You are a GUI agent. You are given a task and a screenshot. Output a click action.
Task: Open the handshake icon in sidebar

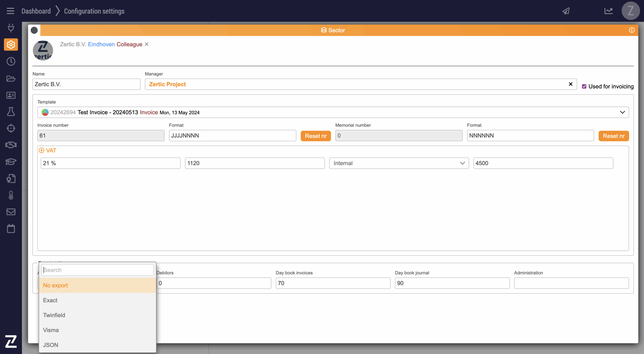pos(11,145)
